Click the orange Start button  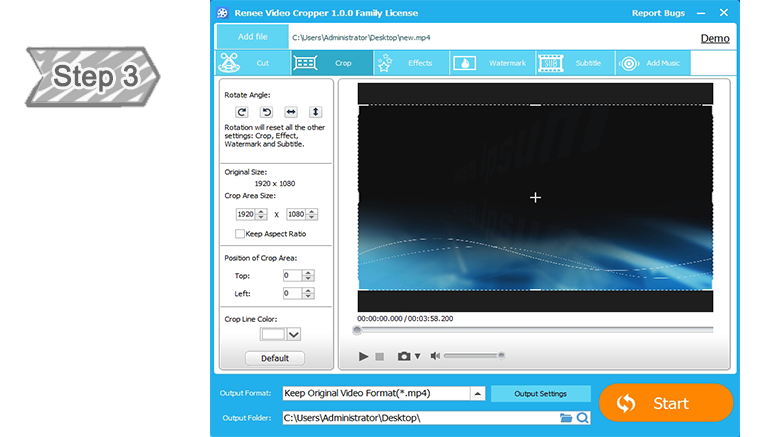665,403
